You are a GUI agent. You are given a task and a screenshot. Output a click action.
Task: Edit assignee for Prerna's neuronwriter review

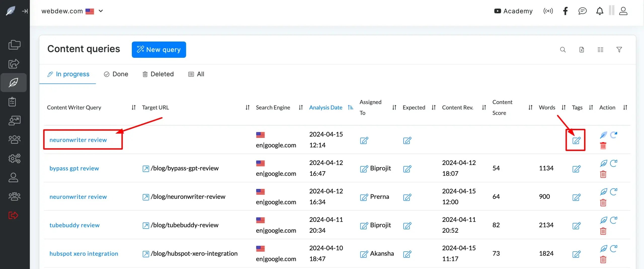tap(364, 197)
